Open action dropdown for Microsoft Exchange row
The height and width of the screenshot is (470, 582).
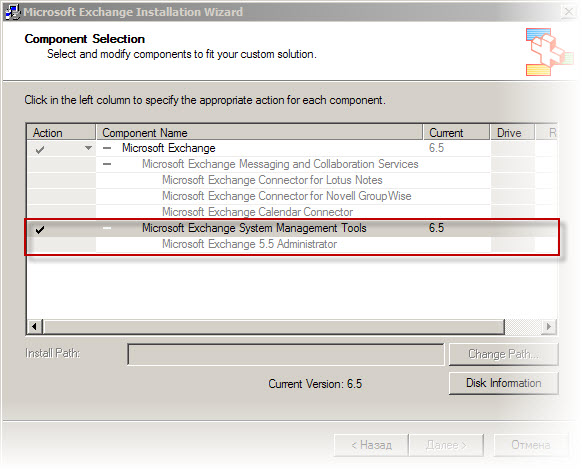(88, 148)
